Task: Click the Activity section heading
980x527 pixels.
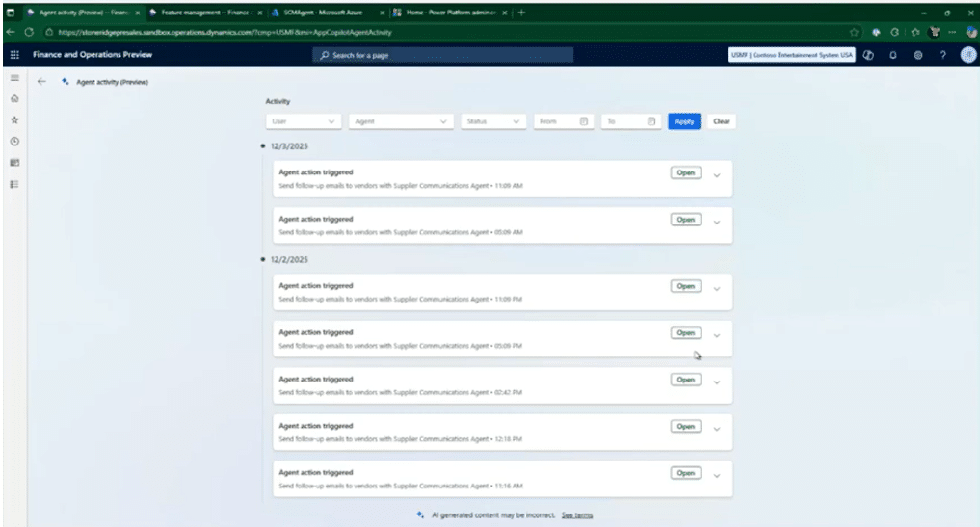Action: (278, 101)
